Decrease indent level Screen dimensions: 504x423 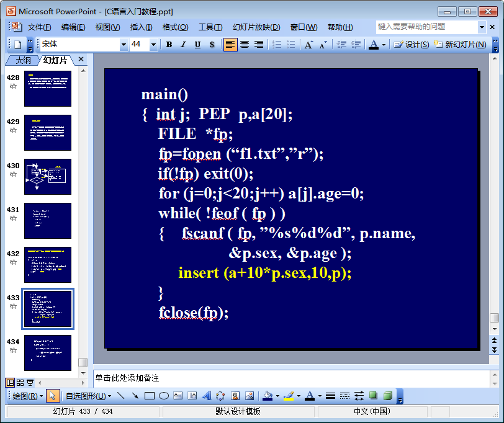pos(341,45)
